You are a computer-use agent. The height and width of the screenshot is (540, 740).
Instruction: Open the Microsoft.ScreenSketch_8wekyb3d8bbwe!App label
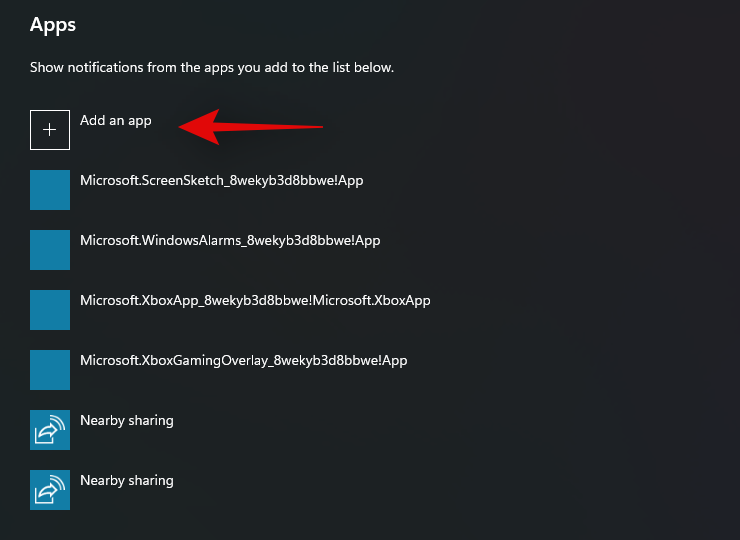click(234, 181)
